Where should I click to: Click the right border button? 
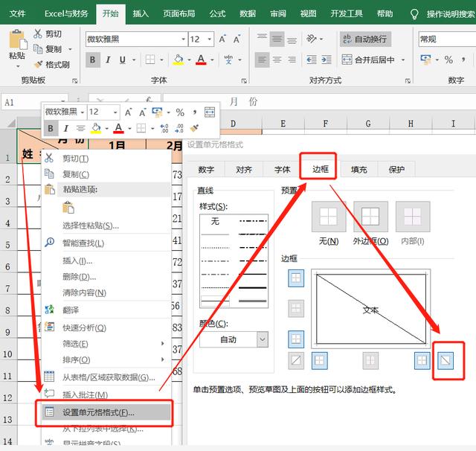(422, 360)
